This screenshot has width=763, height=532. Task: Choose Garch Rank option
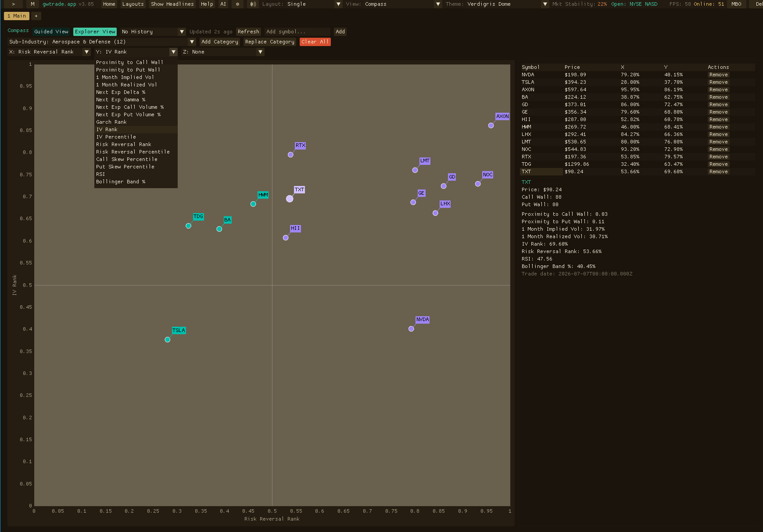(136, 122)
